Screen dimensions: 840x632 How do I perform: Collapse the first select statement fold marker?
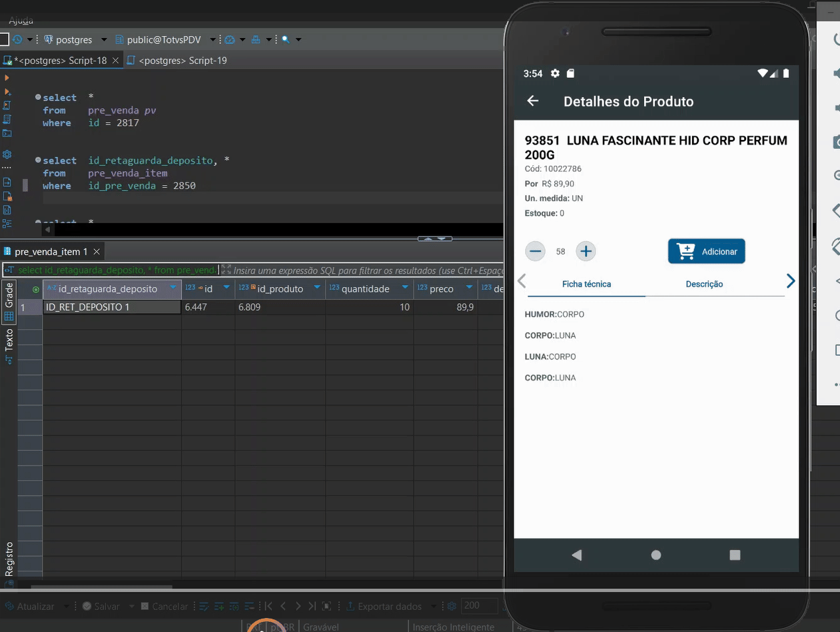coord(38,98)
